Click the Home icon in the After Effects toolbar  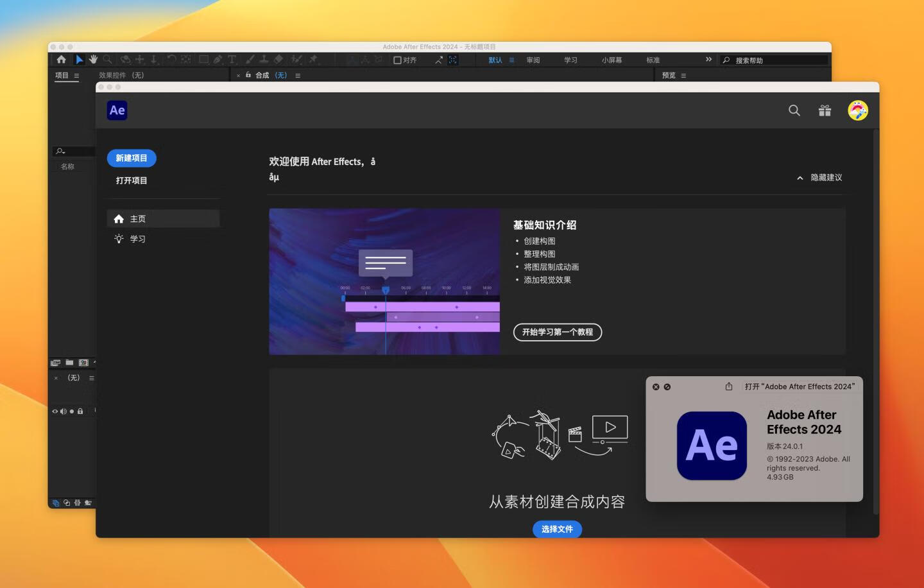[x=61, y=60]
